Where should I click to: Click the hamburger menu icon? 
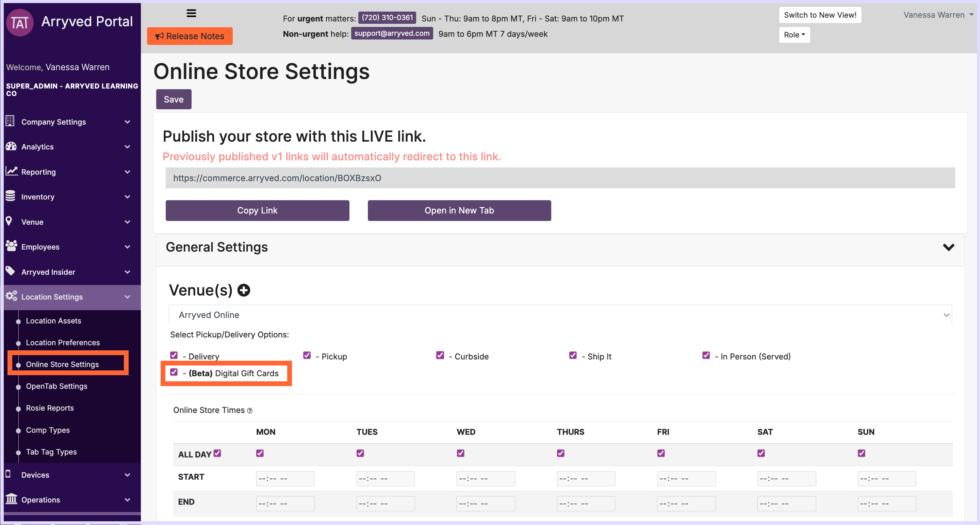click(x=191, y=13)
